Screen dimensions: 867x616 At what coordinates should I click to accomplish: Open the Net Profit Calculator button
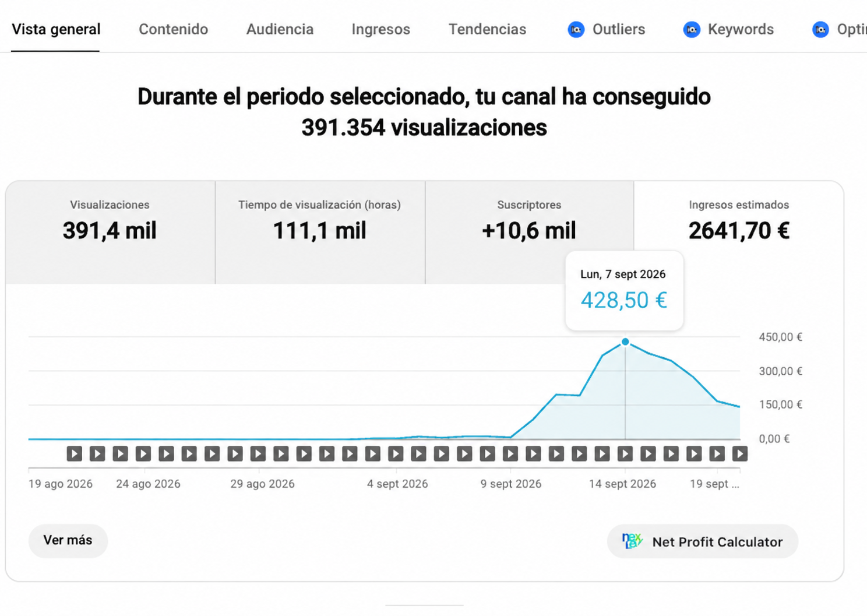point(703,541)
